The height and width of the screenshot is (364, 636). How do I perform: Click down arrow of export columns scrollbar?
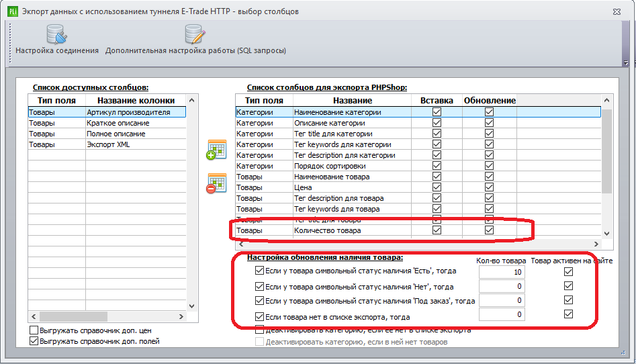click(x=607, y=233)
